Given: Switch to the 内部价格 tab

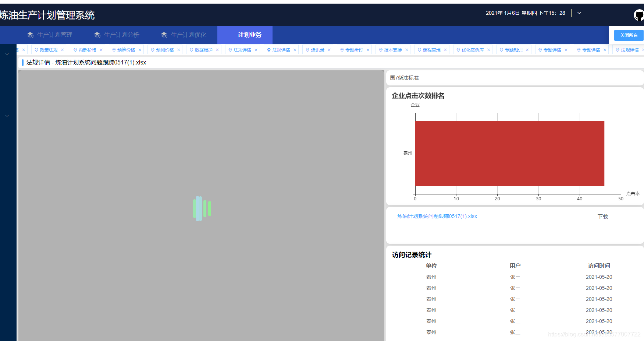Looking at the screenshot, I should click(x=88, y=50).
